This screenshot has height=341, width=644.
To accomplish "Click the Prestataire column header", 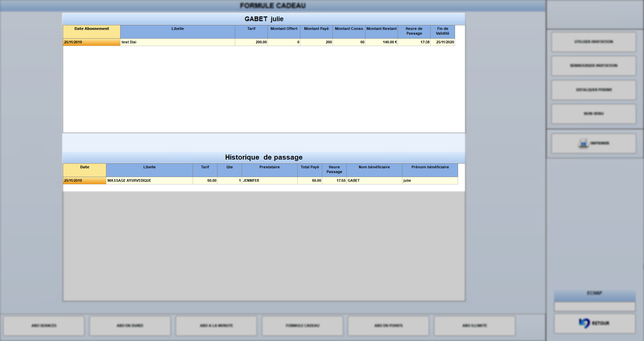I will 269,170.
